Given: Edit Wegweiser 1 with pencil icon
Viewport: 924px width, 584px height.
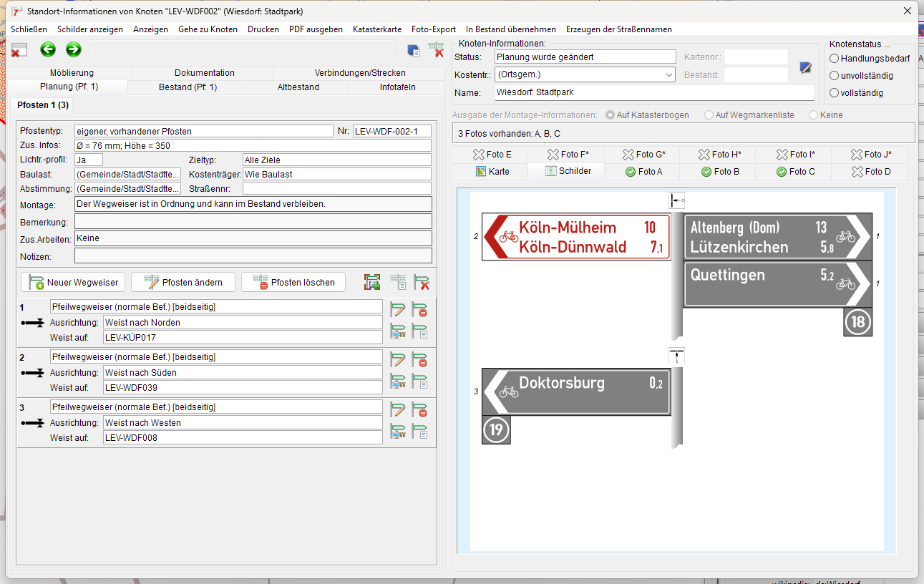Looking at the screenshot, I should pyautogui.click(x=398, y=309).
